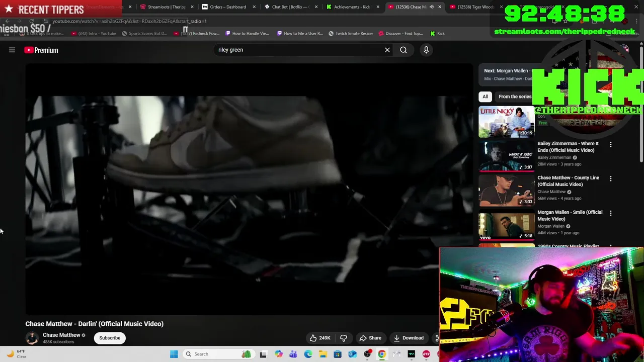Run search with the magnifier button
The image size is (644, 362).
tap(404, 50)
